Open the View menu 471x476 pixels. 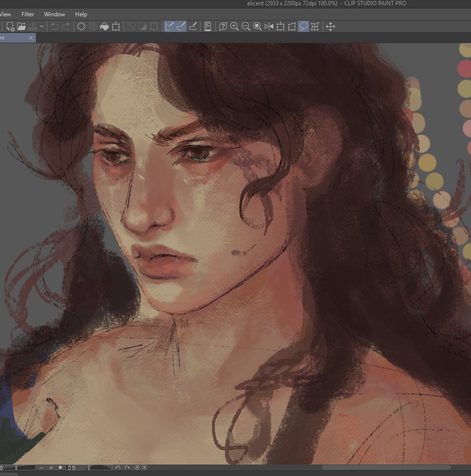(x=5, y=14)
